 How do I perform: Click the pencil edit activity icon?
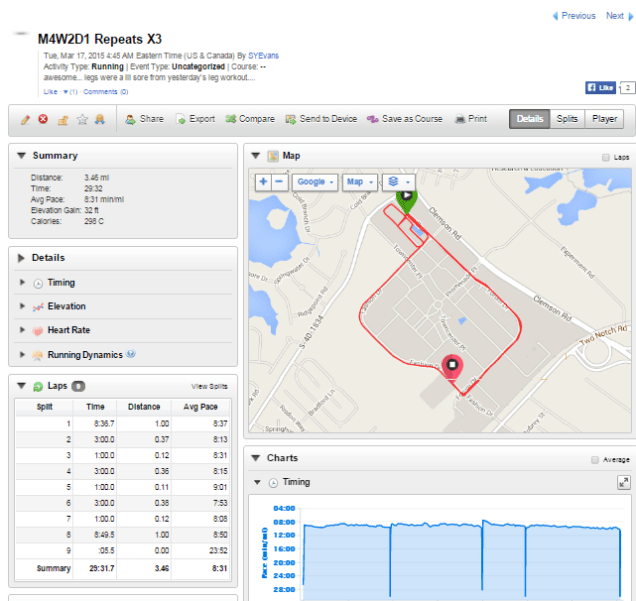pos(25,119)
